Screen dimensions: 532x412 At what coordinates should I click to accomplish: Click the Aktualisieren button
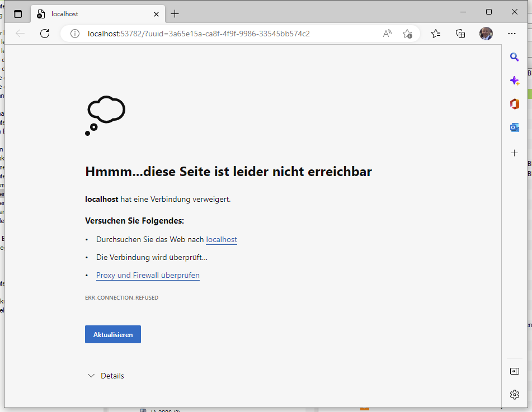click(x=112, y=334)
